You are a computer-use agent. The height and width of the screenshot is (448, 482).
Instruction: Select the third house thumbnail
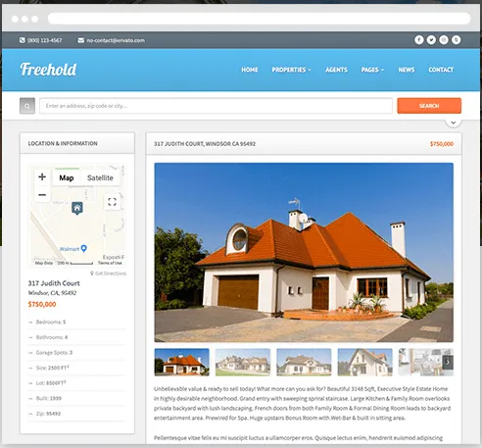304,362
